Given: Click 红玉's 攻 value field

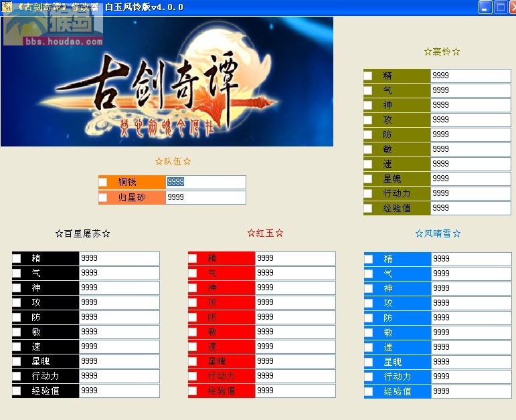Looking at the screenshot, I should click(x=296, y=302).
